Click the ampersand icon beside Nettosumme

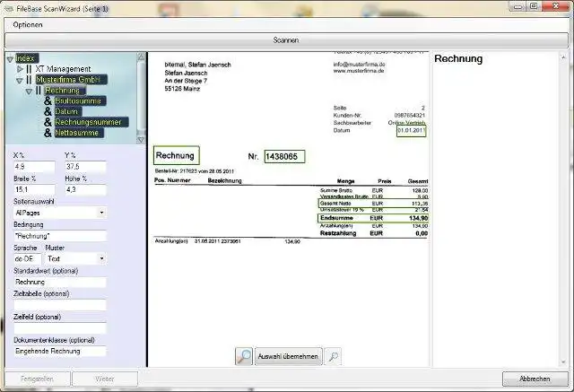(48, 133)
